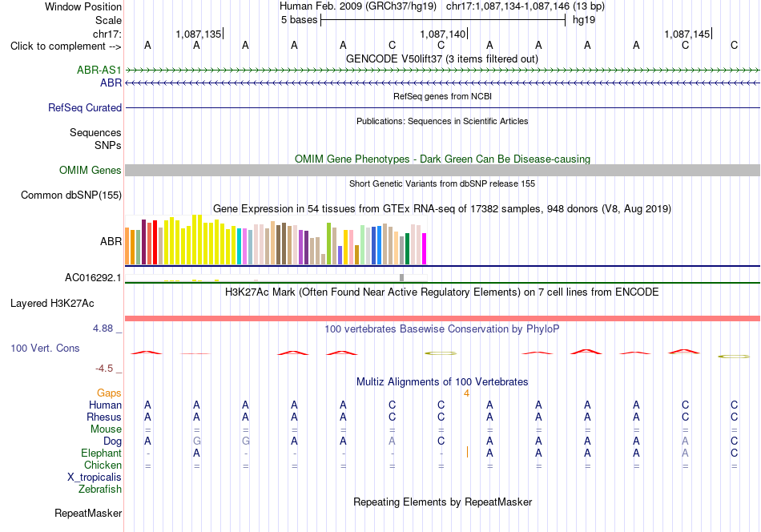The height and width of the screenshot is (532, 761).
Task: Click the blue ABR arrowed gene line
Action: pos(443,83)
